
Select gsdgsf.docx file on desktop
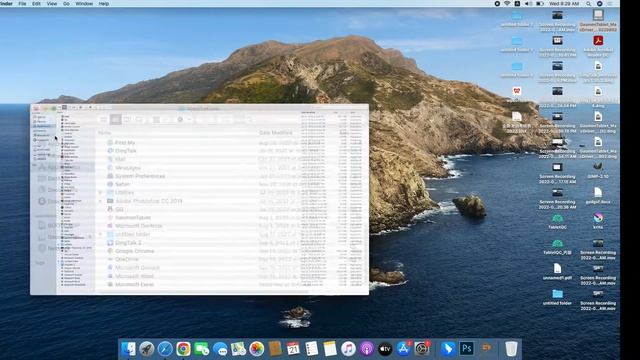[598, 196]
